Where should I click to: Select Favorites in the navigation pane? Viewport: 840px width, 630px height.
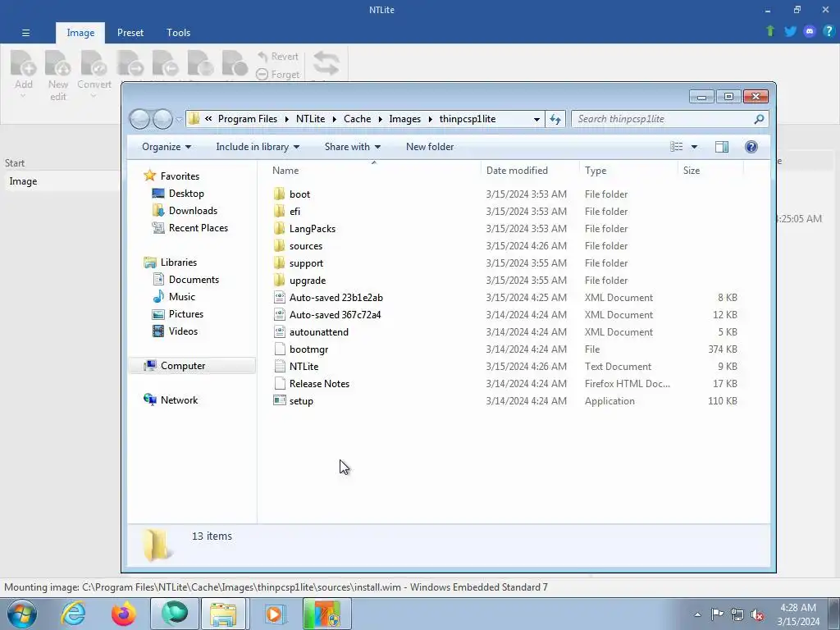click(x=171, y=176)
